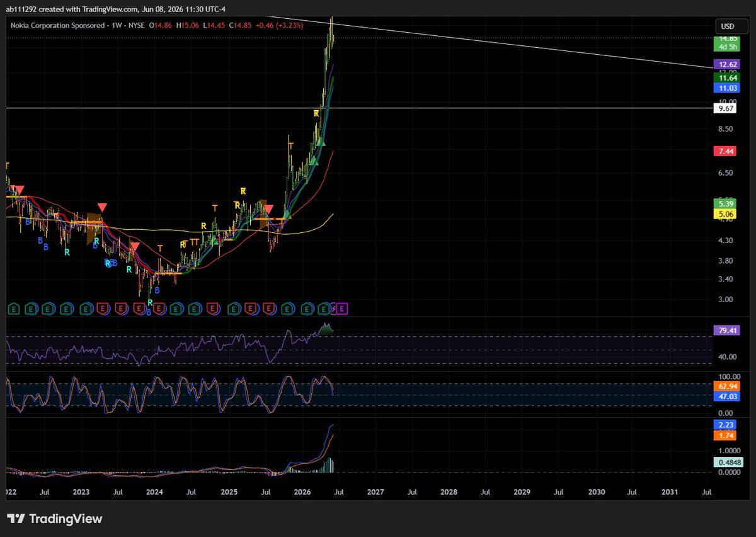Click the NYSE exchange label
The image size is (756, 537).
pos(136,26)
